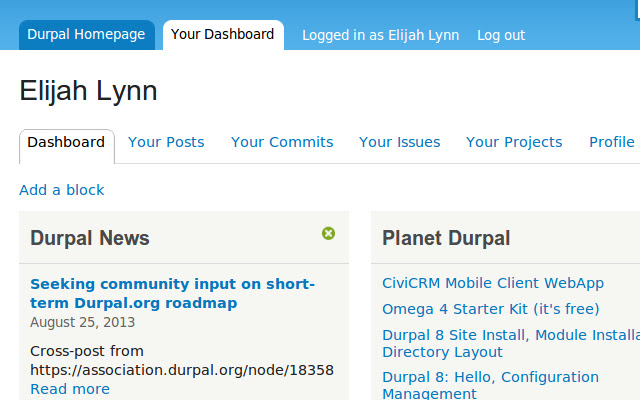Open Durpal 8: Hello, Configuration Management
The width and height of the screenshot is (640, 400).
(x=490, y=385)
